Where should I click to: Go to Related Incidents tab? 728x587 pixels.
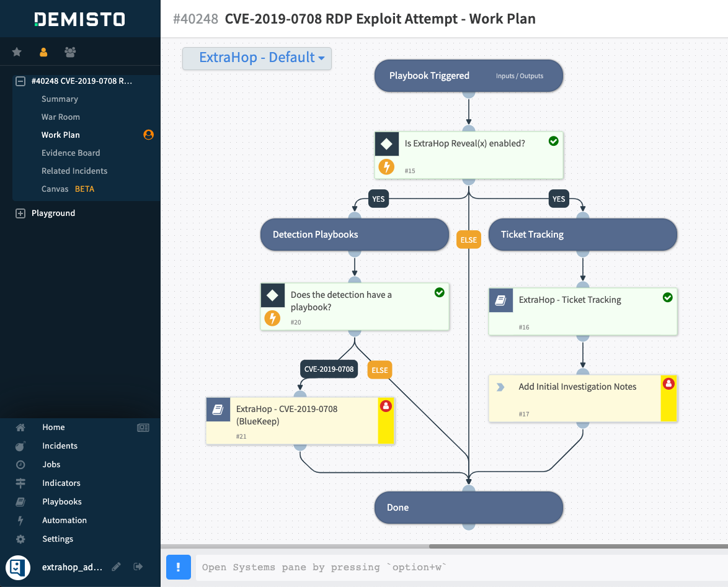click(74, 171)
